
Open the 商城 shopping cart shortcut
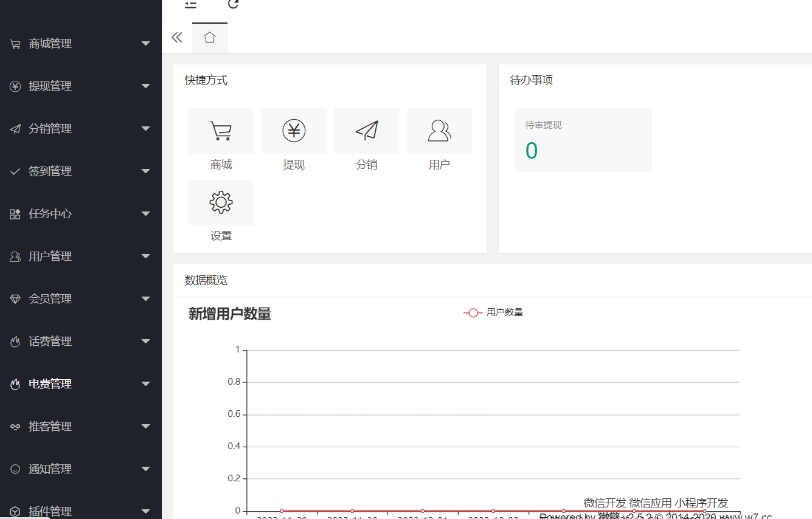point(221,131)
